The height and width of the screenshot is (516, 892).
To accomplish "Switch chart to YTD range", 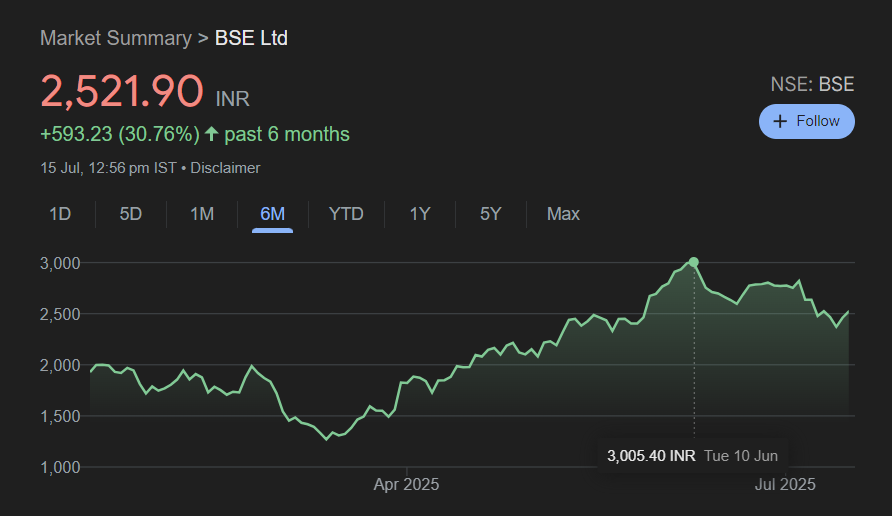I will (x=346, y=214).
